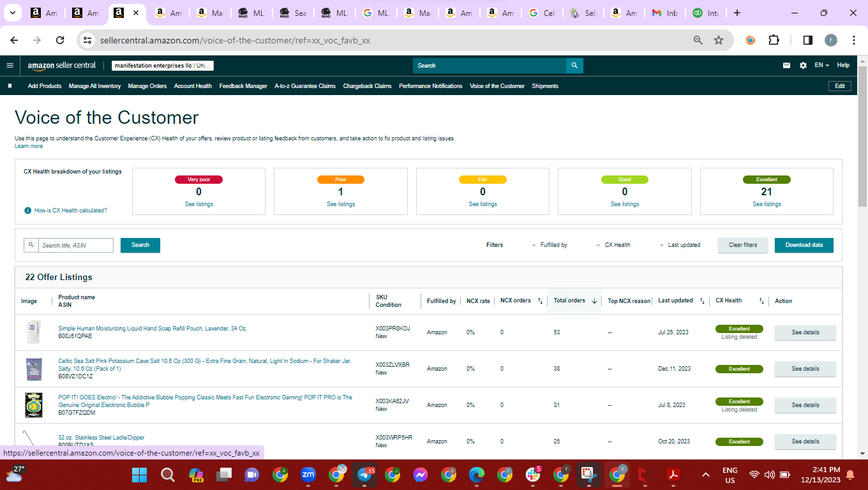Open Adobe Acrobat from the taskbar
Image resolution: width=868 pixels, height=490 pixels.
pos(672,475)
